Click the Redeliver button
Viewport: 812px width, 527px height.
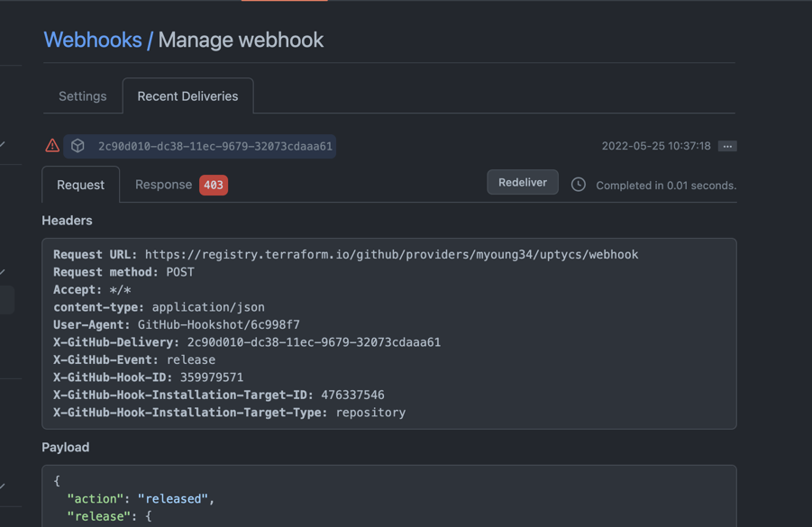click(x=523, y=182)
